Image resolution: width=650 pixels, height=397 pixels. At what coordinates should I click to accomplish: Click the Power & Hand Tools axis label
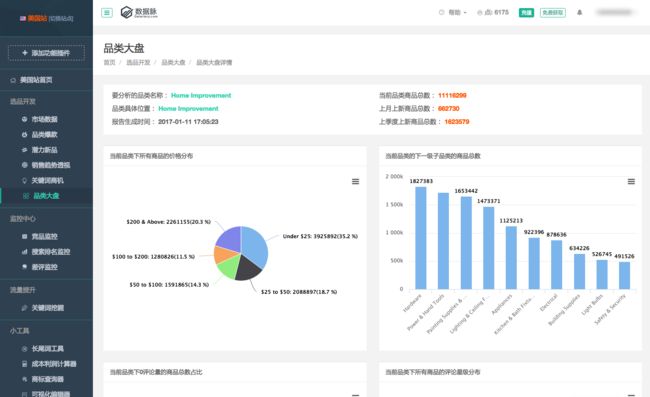click(426, 312)
